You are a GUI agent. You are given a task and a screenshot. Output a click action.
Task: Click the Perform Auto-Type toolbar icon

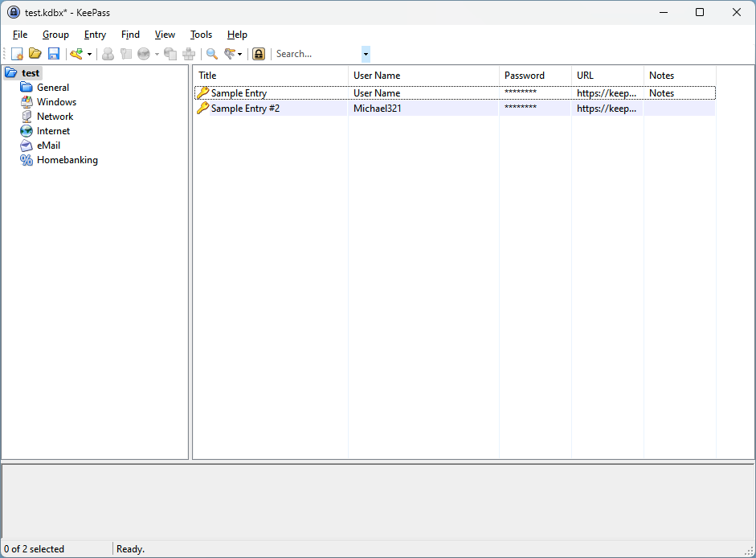(189, 54)
